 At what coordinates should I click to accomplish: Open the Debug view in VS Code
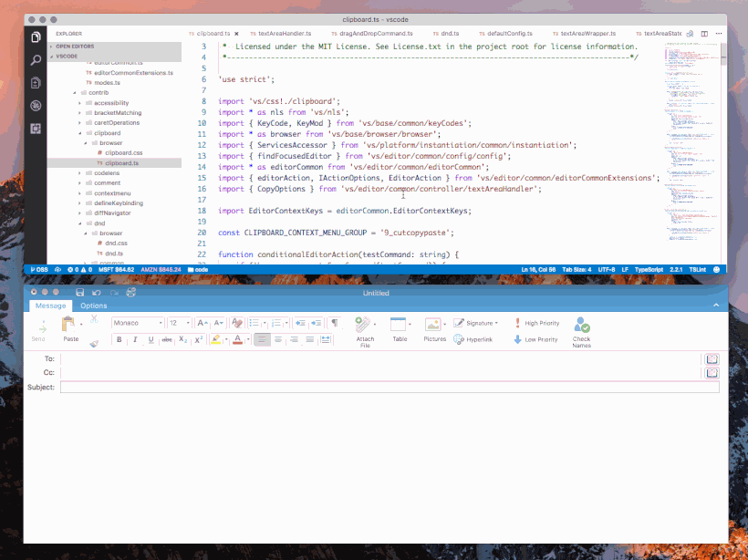pos(36,106)
